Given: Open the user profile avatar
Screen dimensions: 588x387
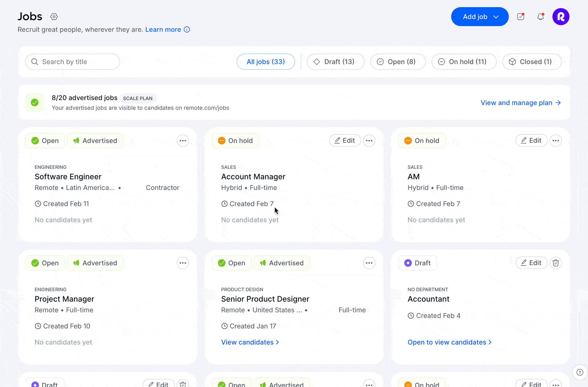Looking at the screenshot, I should [561, 16].
